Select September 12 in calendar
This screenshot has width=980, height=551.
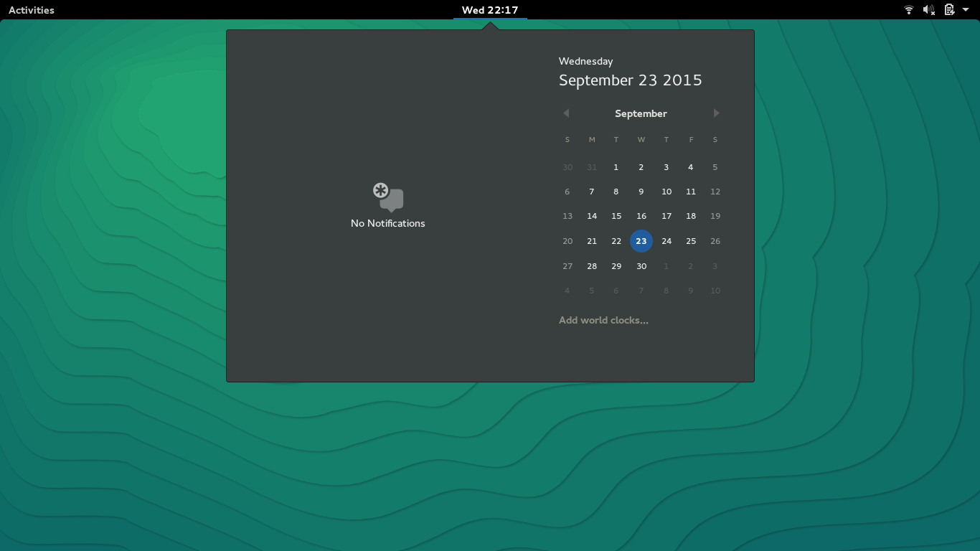coord(715,192)
